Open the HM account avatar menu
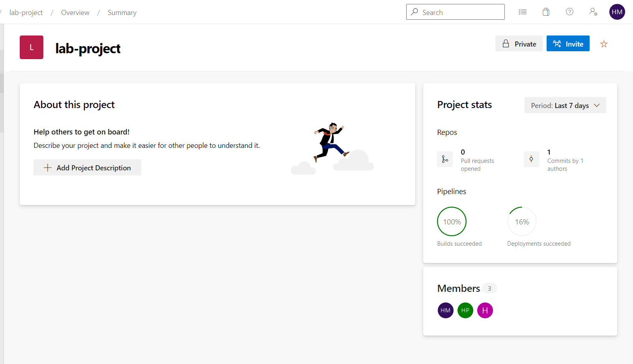The image size is (633, 364). (617, 12)
